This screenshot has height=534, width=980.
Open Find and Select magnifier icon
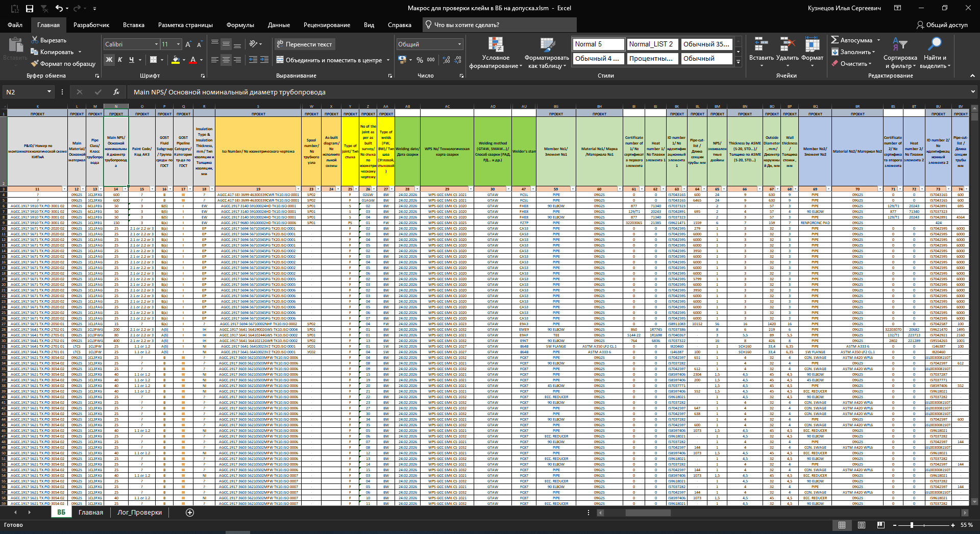pyautogui.click(x=935, y=44)
